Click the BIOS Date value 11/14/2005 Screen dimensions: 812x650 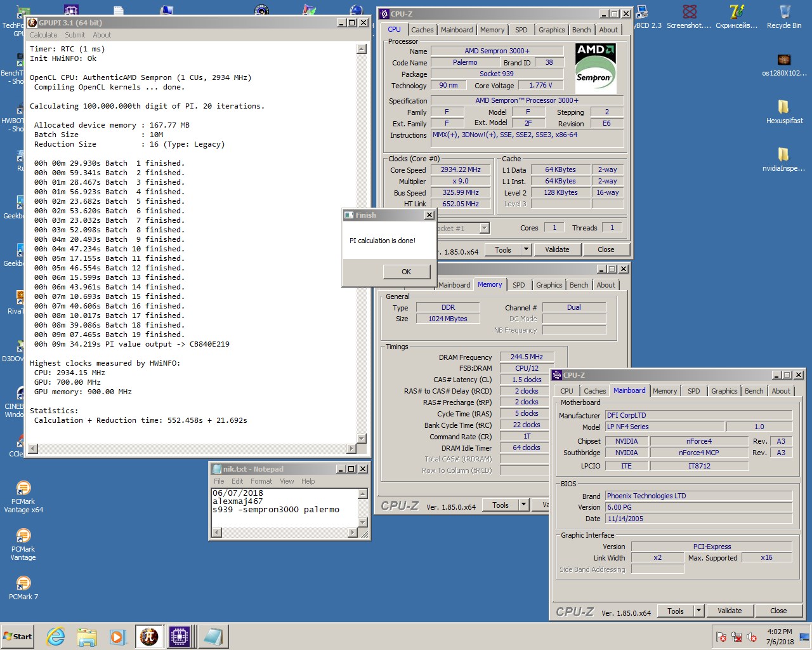click(x=698, y=519)
